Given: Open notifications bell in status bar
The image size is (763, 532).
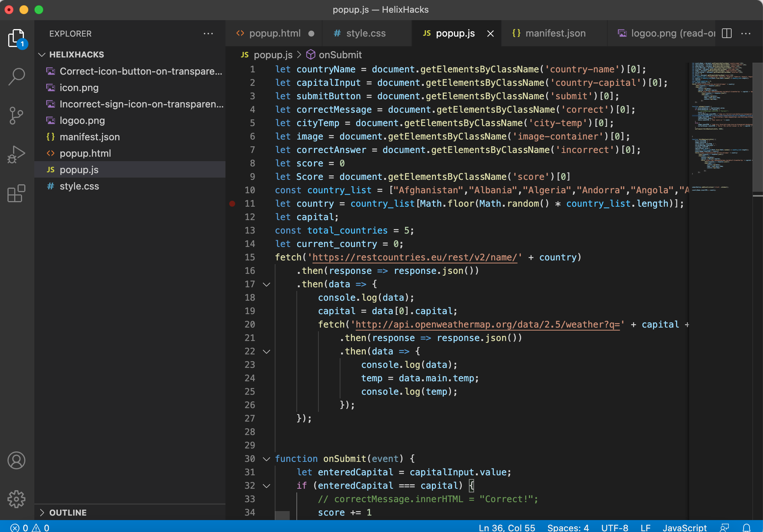Looking at the screenshot, I should 747,528.
